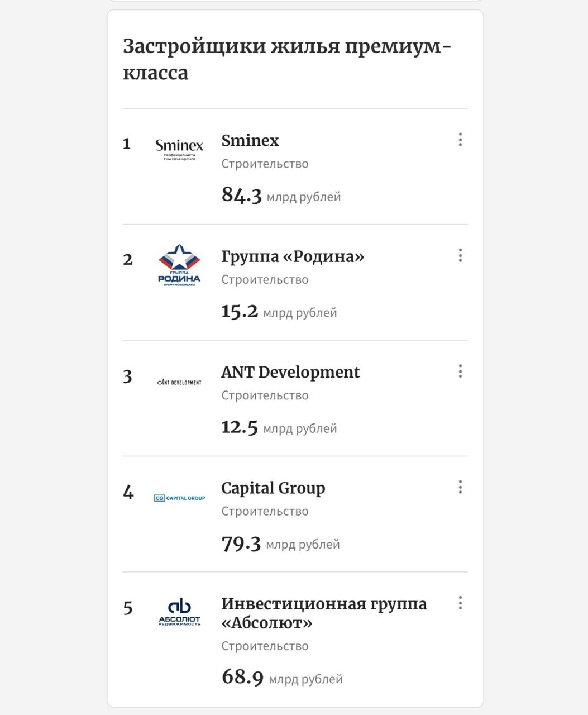Screen dimensions: 588x715
Task: Open the Инвестиционная группа «Абсолют» link
Action: point(324,613)
